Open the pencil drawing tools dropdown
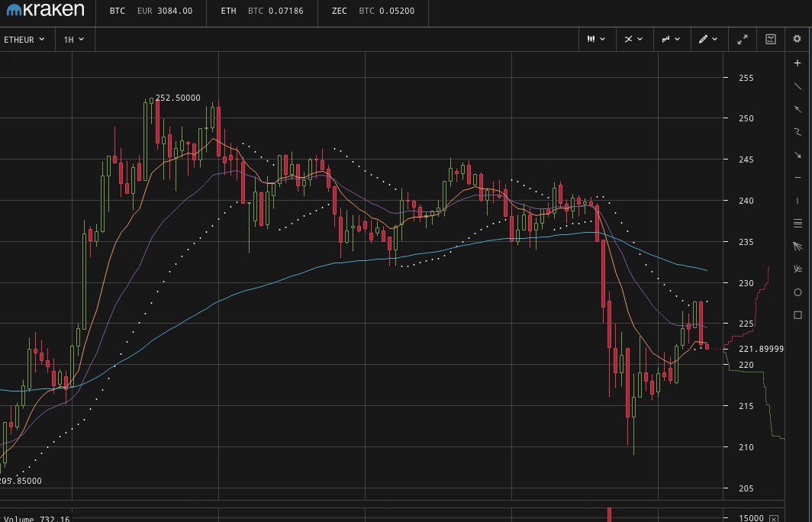 708,40
